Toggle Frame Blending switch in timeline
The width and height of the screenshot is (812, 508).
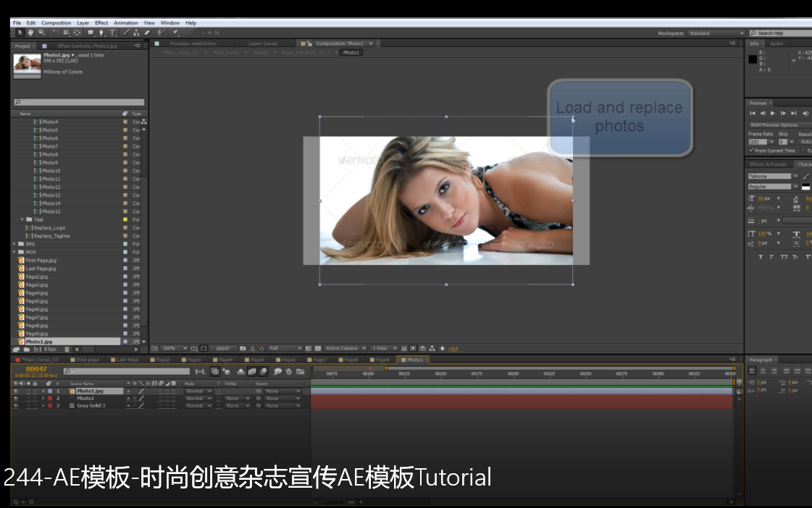tap(252, 371)
